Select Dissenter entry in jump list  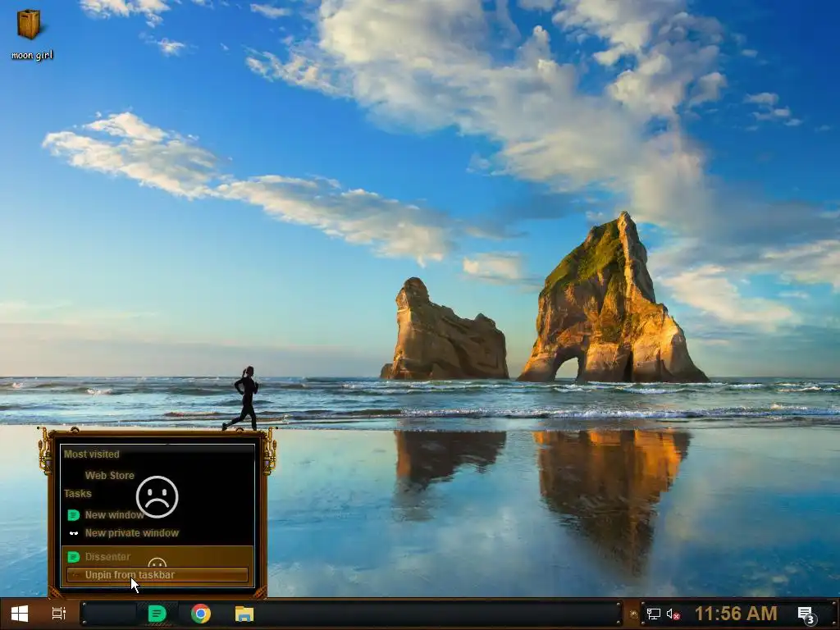(157, 557)
